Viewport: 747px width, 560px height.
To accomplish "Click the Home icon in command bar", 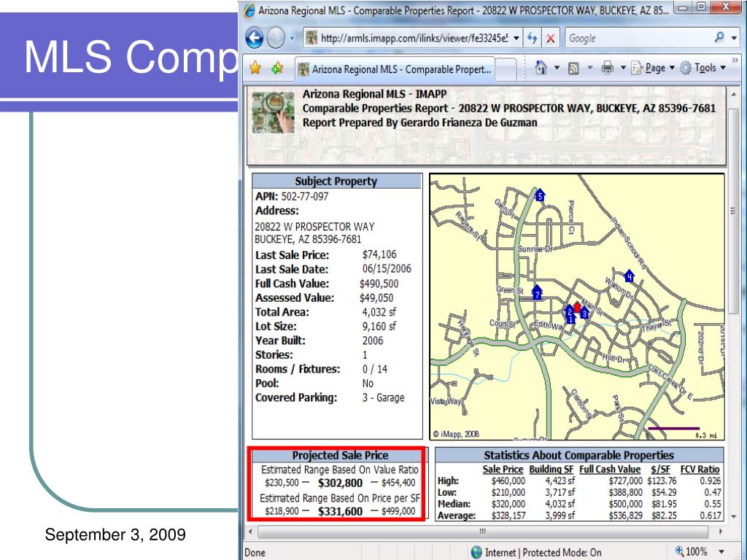I will tap(542, 69).
